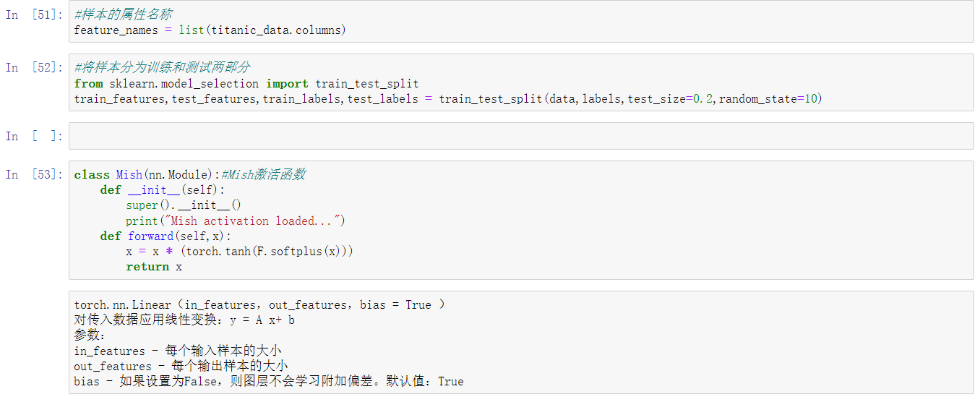Image resolution: width=980 pixels, height=402 pixels.
Task: Click the feature_names assignment line
Action: (x=210, y=30)
